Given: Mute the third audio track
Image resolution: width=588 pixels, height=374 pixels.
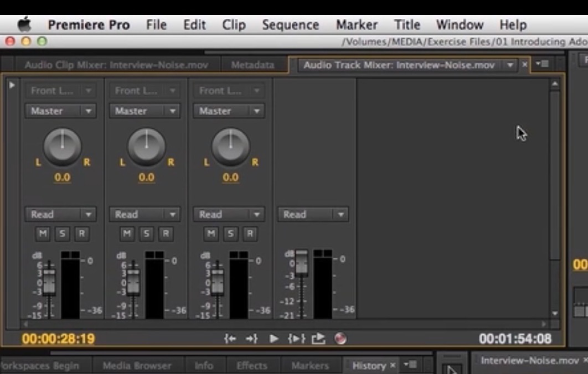Looking at the screenshot, I should coord(211,234).
